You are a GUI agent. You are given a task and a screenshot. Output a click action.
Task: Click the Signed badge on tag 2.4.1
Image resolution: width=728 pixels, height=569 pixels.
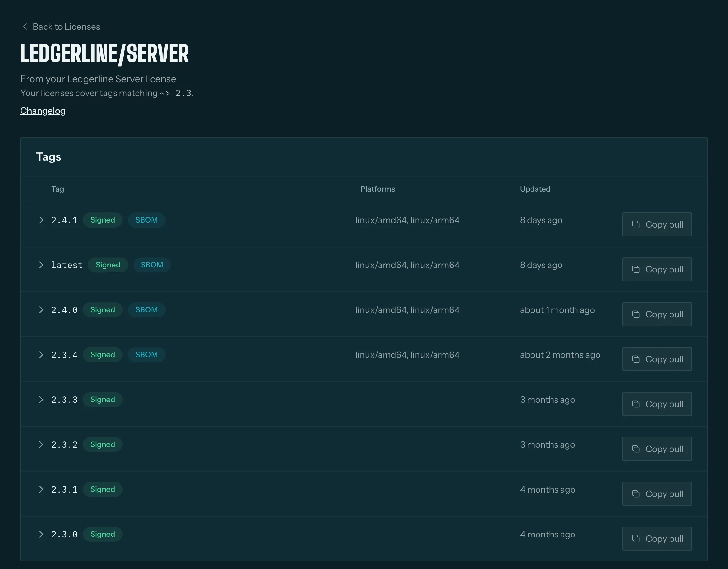103,220
